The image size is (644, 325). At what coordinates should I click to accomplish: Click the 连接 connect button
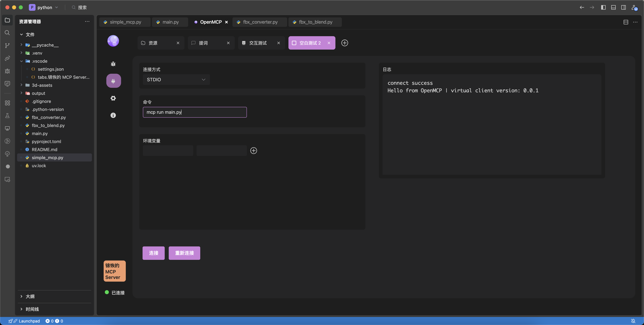pos(153,253)
